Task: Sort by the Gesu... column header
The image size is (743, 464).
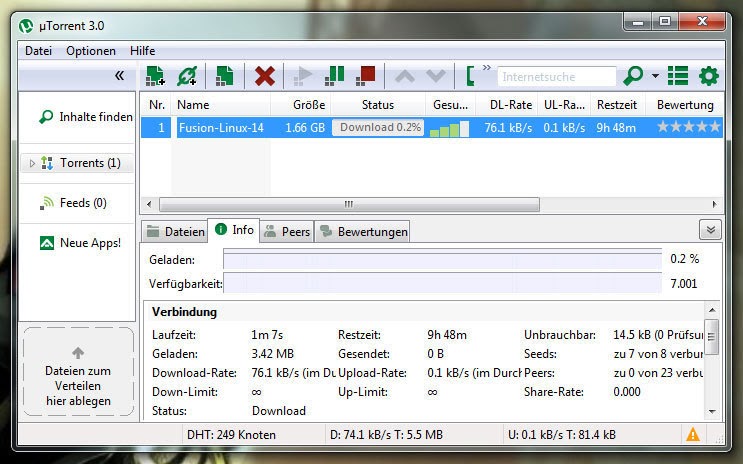Action: (x=451, y=105)
